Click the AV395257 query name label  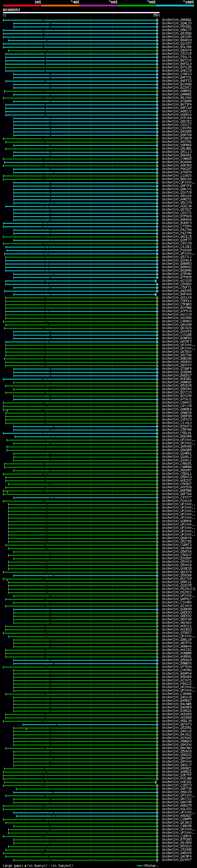(11, 10)
